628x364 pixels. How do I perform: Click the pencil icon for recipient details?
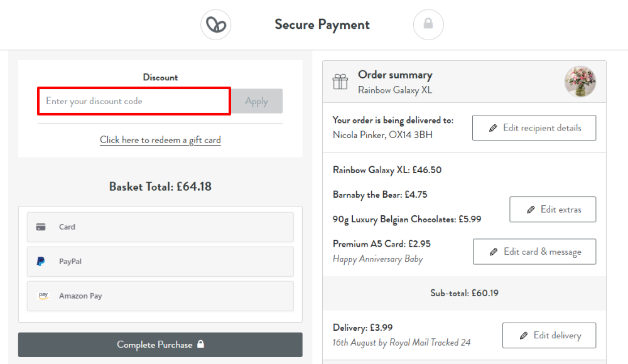click(x=493, y=128)
